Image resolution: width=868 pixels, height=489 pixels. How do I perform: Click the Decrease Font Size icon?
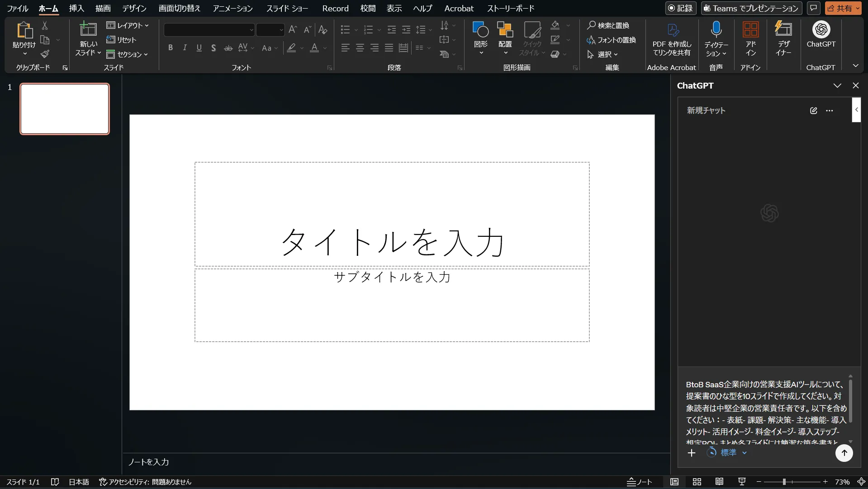(308, 30)
